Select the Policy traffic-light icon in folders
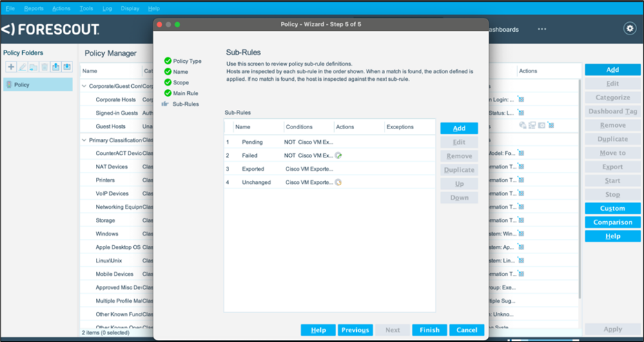 click(x=9, y=85)
